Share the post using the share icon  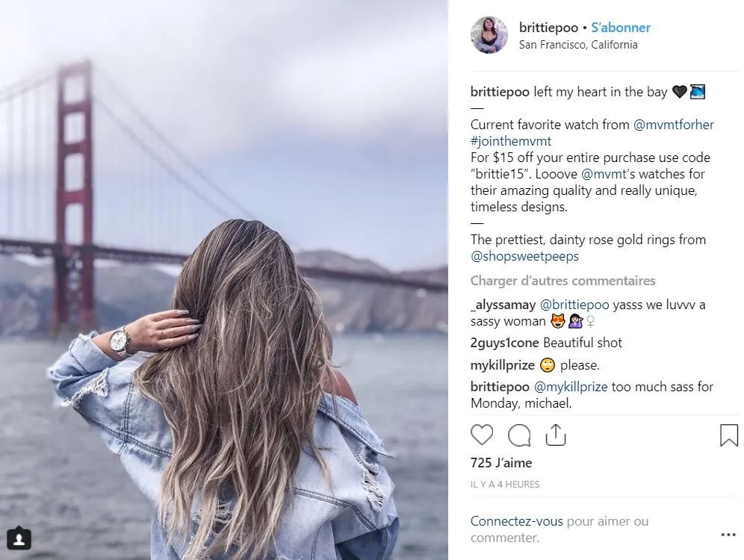(x=556, y=435)
